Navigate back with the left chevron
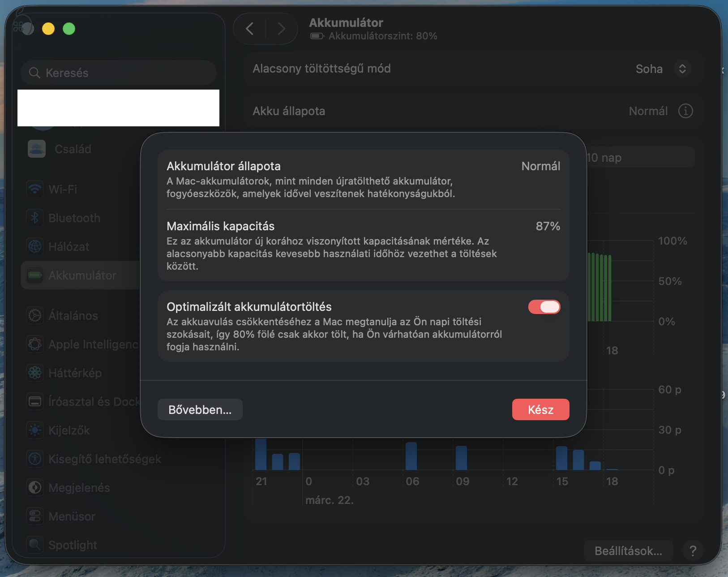This screenshot has height=577, width=728. (x=250, y=29)
